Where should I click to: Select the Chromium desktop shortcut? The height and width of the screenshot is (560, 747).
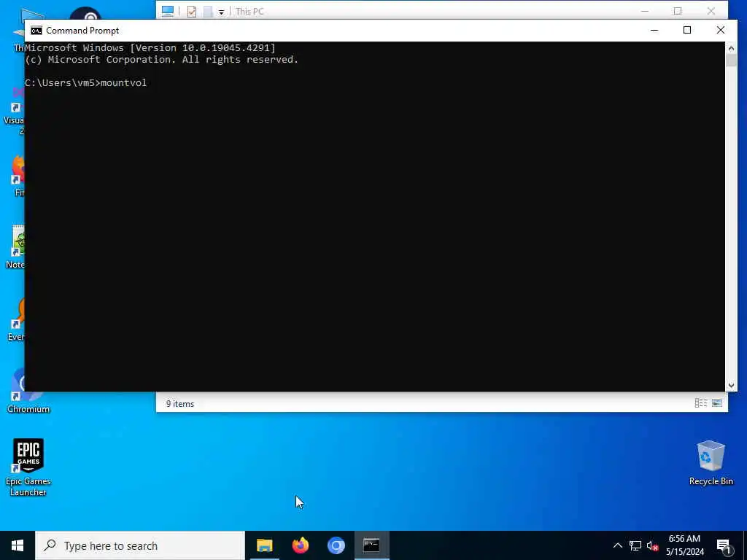pyautogui.click(x=28, y=392)
